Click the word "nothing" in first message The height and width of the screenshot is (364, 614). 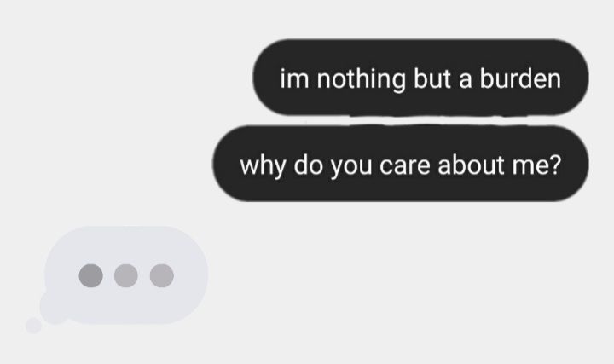(361, 80)
